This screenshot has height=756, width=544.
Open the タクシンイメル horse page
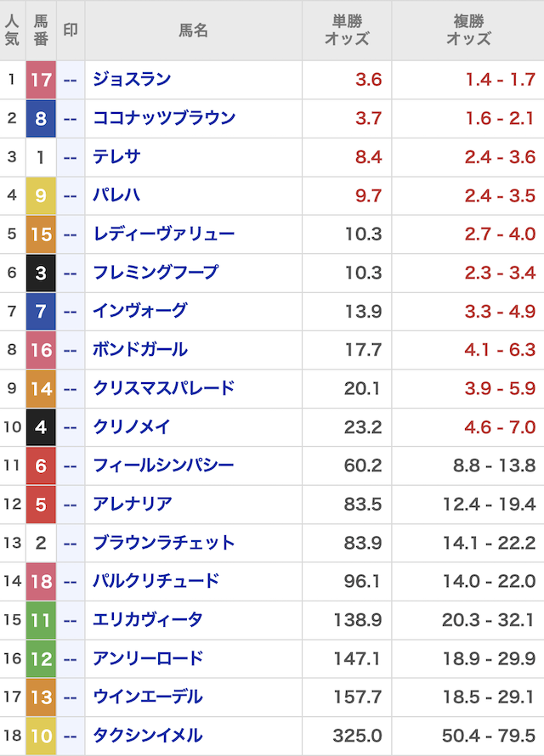pyautogui.click(x=148, y=736)
